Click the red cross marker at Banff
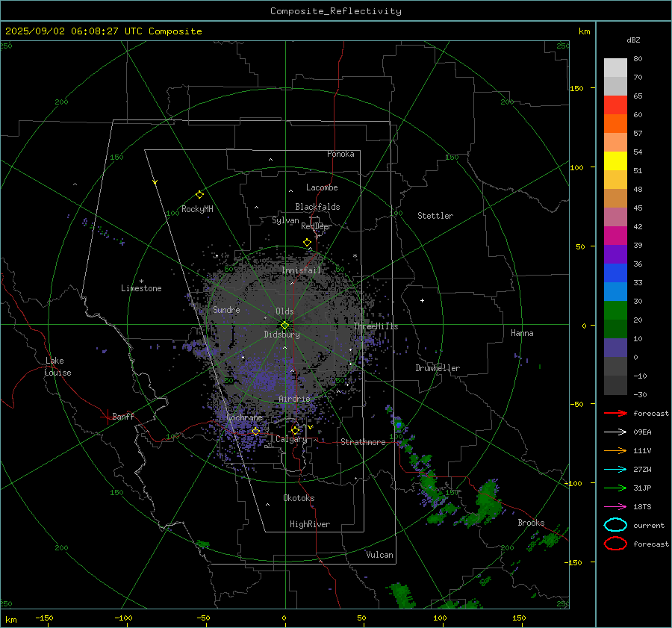The image size is (672, 628). (x=107, y=417)
